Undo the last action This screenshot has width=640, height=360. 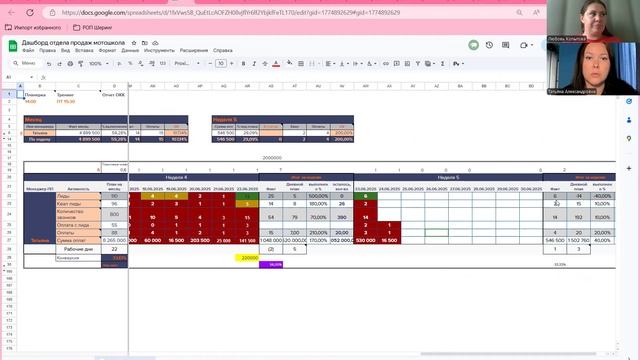(49, 64)
